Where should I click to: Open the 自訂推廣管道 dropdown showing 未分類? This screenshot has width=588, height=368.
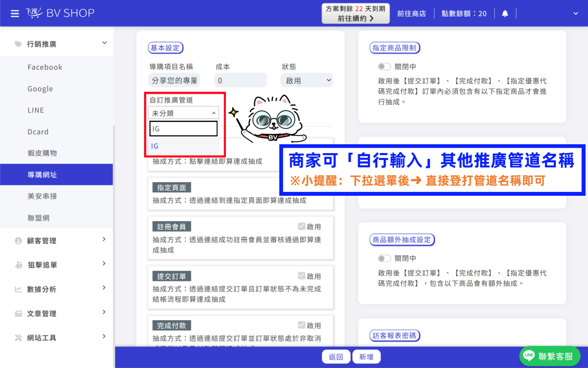click(184, 113)
